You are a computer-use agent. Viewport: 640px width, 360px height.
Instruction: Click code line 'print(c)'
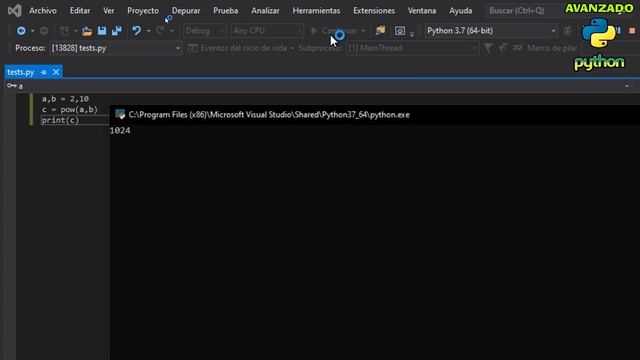(x=60, y=120)
